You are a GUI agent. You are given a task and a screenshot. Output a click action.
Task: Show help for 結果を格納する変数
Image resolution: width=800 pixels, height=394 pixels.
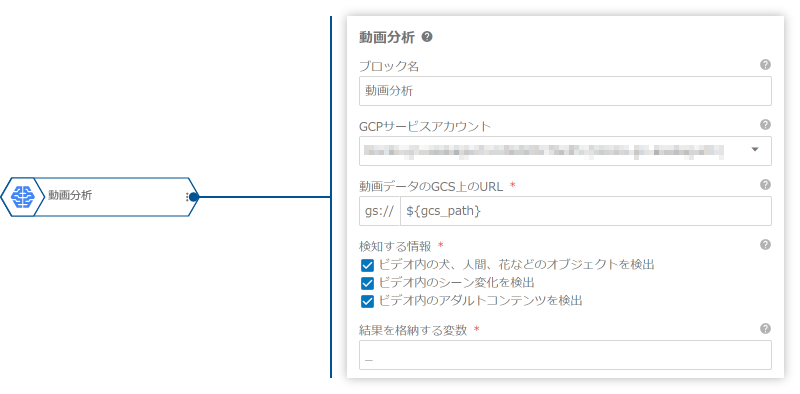tap(765, 328)
